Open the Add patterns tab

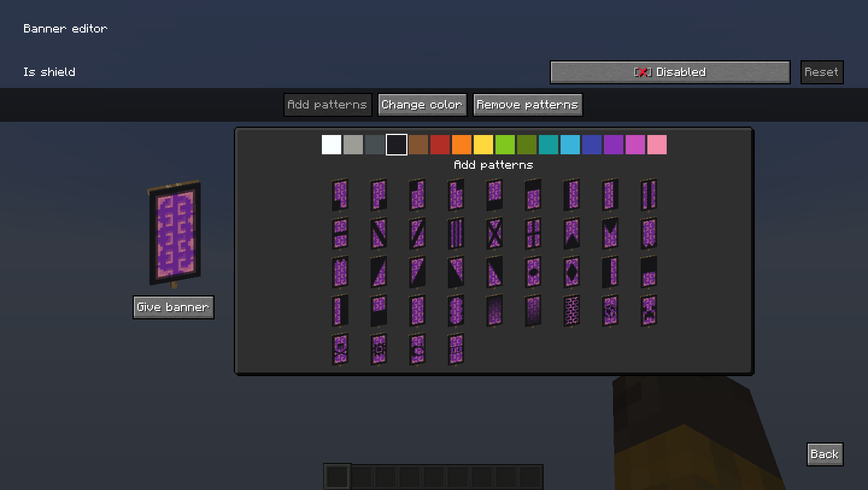(327, 105)
